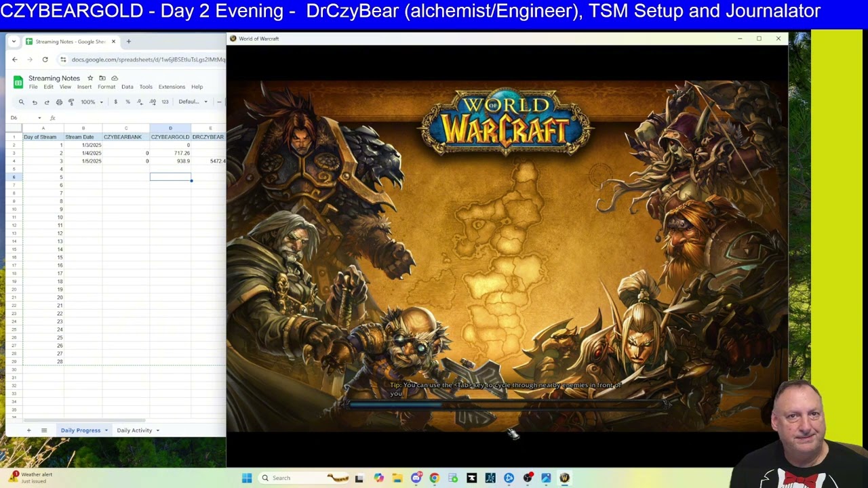Click the Decrease decimal places icon
Viewport: 868px width, 488px height.
[140, 102]
